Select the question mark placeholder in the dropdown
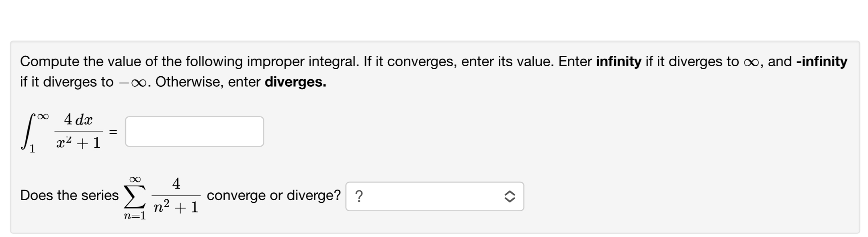 click(359, 196)
